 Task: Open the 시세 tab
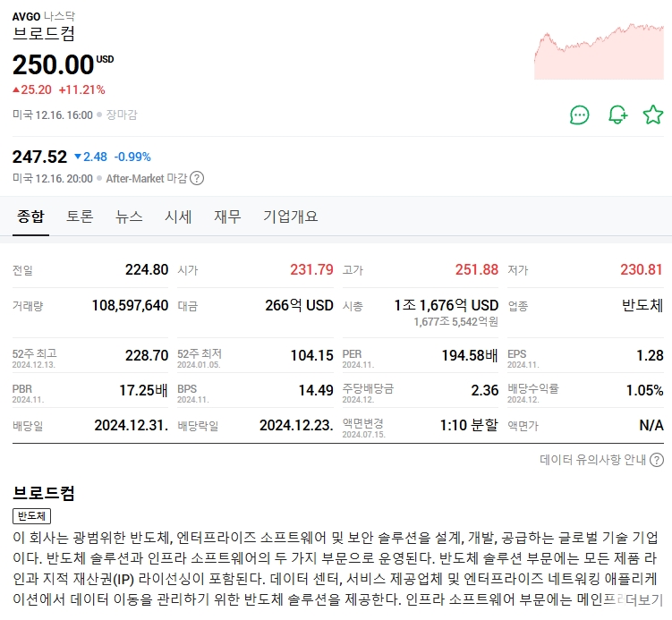tap(178, 217)
